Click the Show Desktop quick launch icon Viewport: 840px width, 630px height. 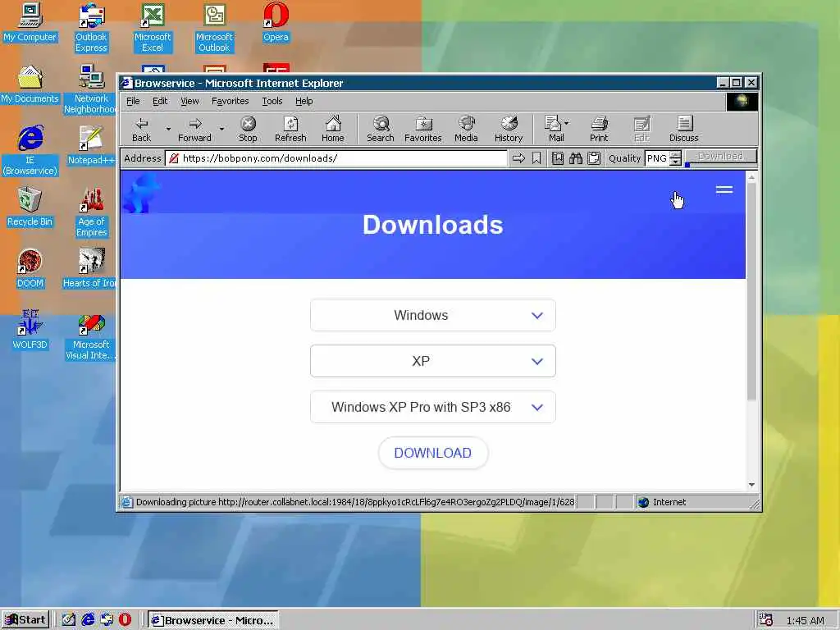(x=69, y=620)
